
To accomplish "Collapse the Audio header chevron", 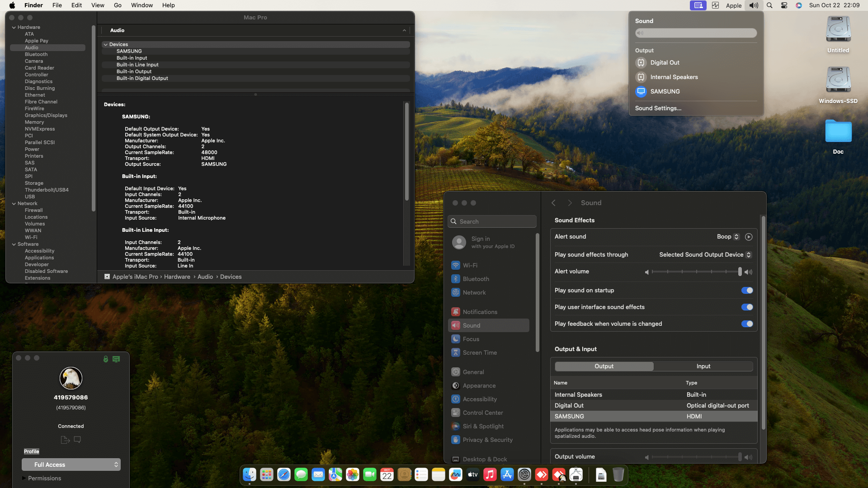I will point(404,30).
